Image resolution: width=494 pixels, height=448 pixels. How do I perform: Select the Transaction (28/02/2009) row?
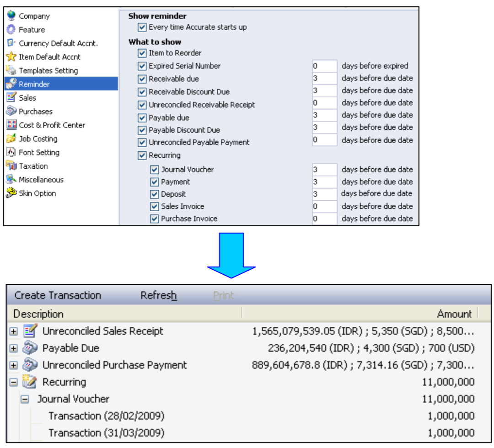(x=106, y=416)
